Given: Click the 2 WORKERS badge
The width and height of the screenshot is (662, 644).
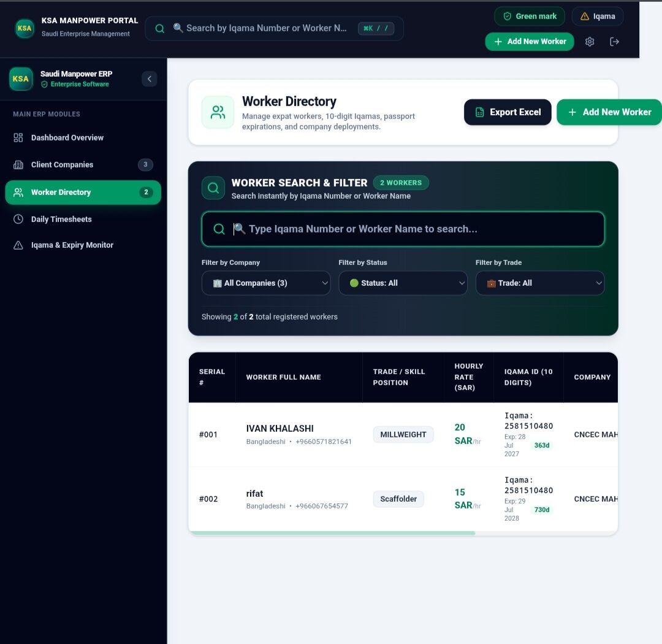Looking at the screenshot, I should [401, 183].
